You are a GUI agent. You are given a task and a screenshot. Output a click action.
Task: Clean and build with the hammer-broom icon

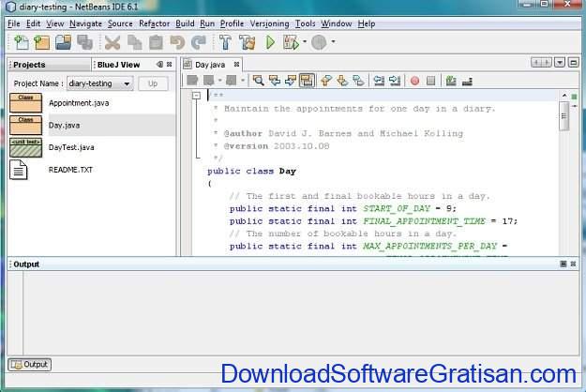click(247, 42)
